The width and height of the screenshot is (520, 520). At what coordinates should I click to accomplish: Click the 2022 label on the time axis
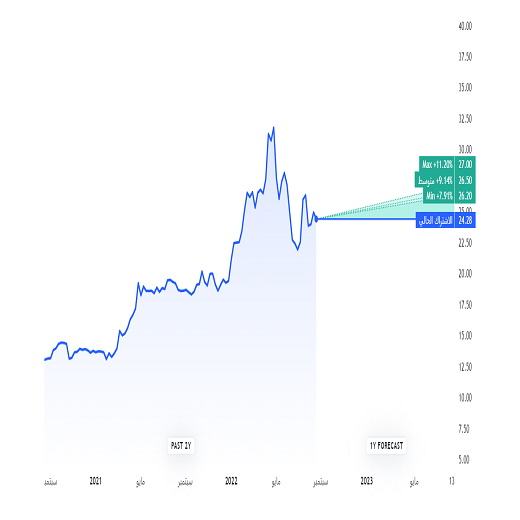(231, 481)
